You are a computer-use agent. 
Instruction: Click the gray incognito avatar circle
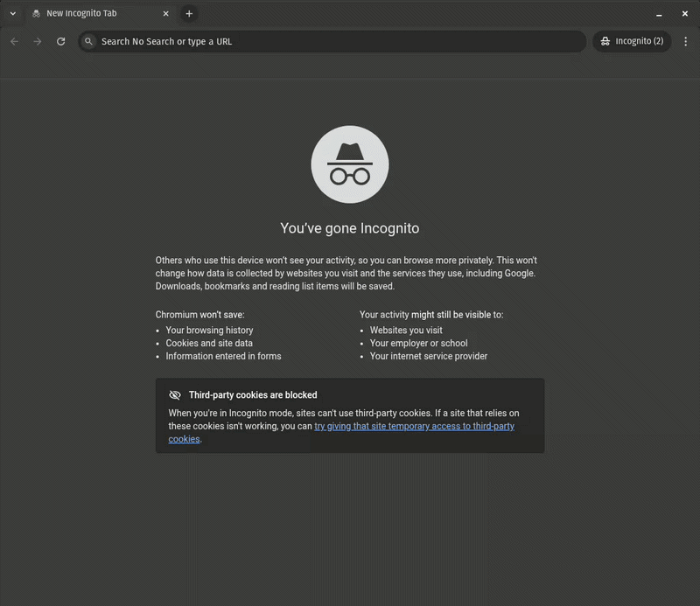coord(349,164)
